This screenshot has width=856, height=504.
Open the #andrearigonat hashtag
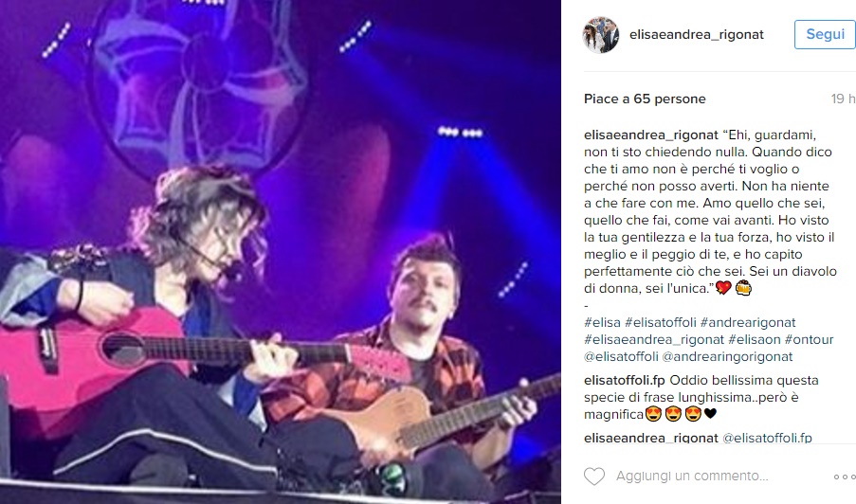coord(748,322)
